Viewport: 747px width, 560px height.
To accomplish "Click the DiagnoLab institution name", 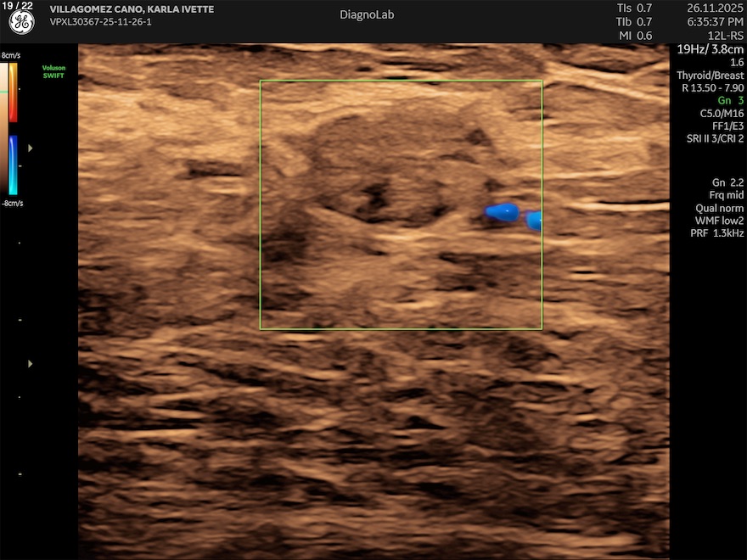I will click(367, 14).
